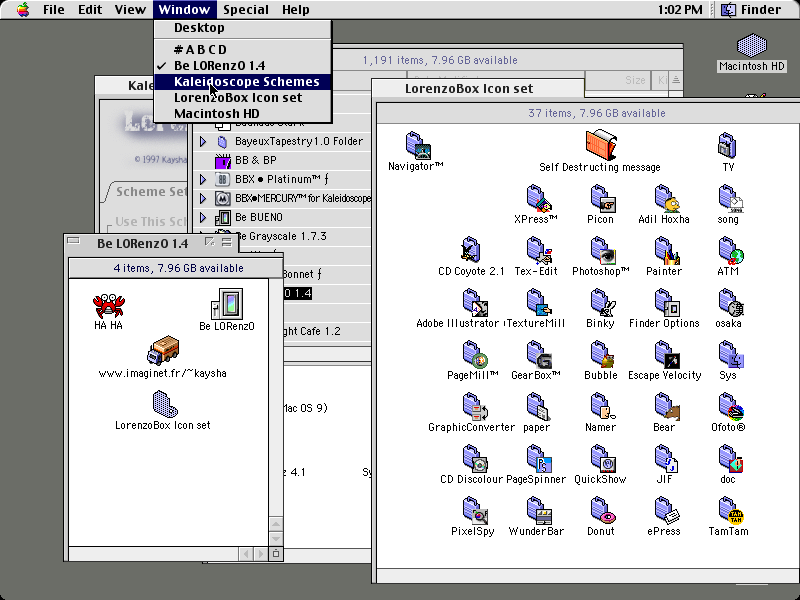Select the Tex-Edit folder icon
800x600 pixels.
point(538,250)
